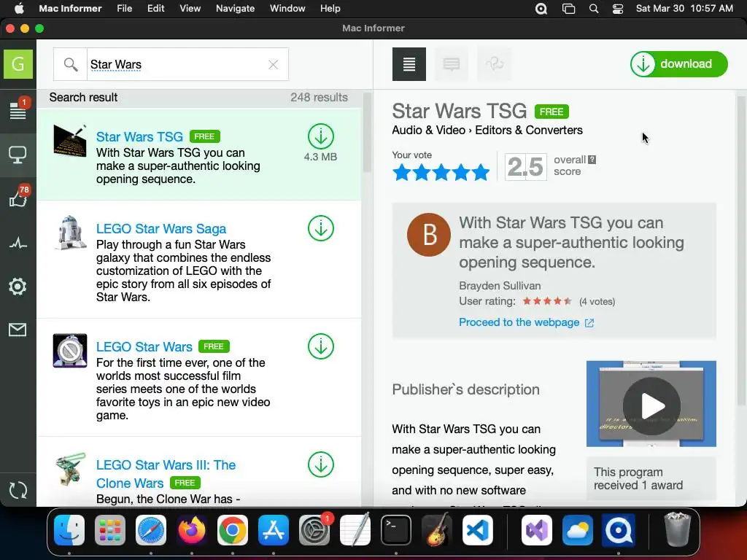Click the "This program received 1 award" box
The width and height of the screenshot is (747, 560).
click(651, 478)
